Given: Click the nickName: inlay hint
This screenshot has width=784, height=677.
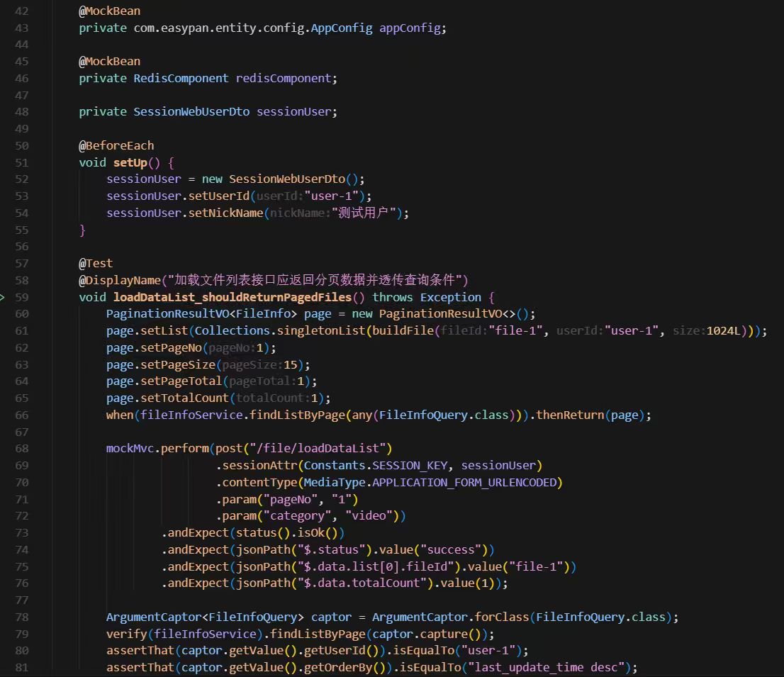Looking at the screenshot, I should pyautogui.click(x=301, y=213).
